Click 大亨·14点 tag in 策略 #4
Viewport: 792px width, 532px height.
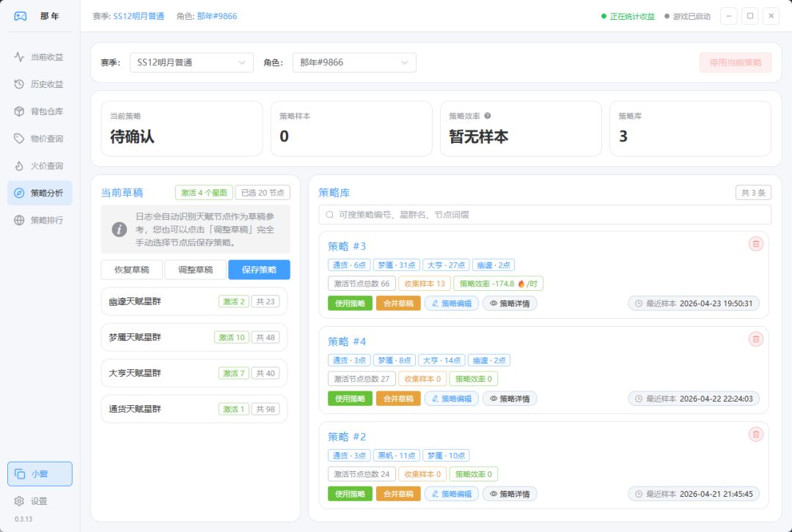441,361
